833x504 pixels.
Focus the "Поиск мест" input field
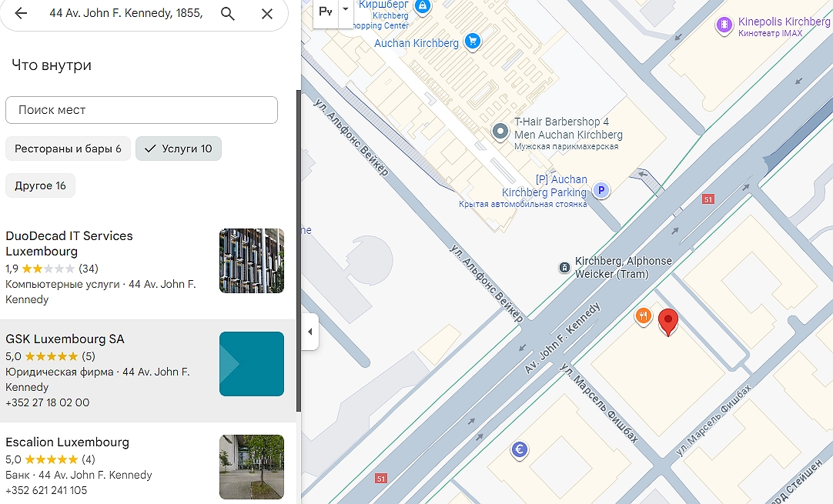pyautogui.click(x=142, y=110)
